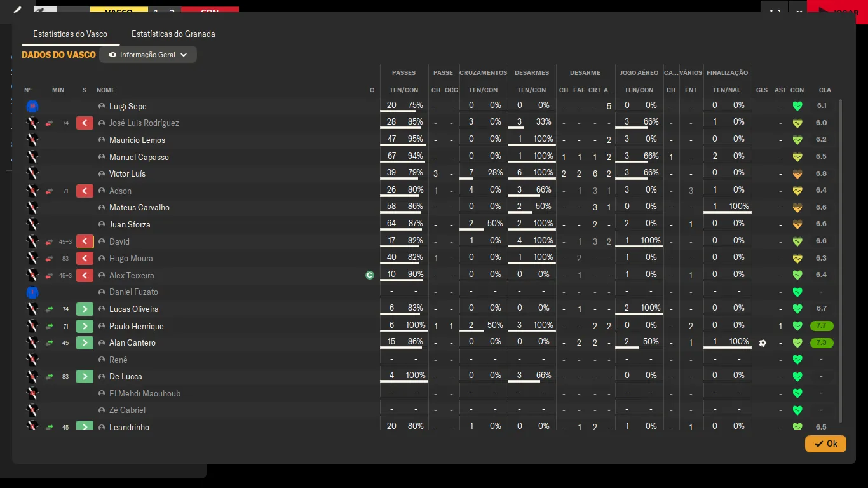Open Manuel Capasso's player profile
Viewport: 868px width, 488px height.
tap(139, 157)
